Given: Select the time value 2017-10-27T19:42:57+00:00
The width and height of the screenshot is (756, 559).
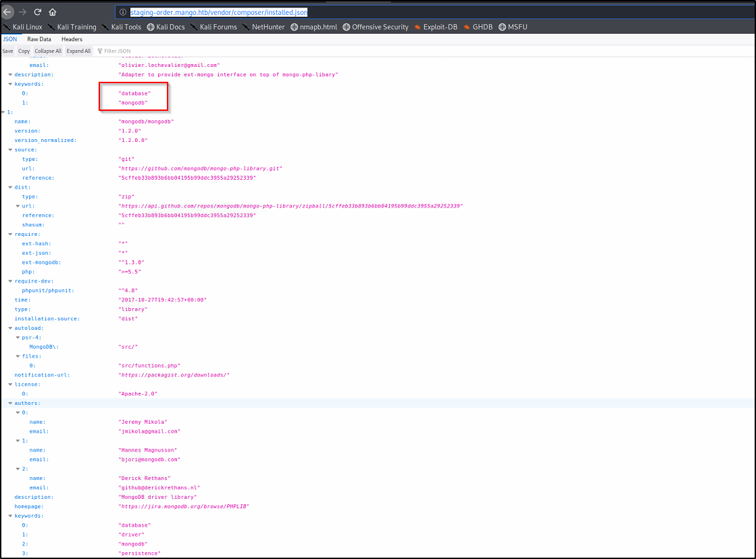Looking at the screenshot, I should 162,300.
